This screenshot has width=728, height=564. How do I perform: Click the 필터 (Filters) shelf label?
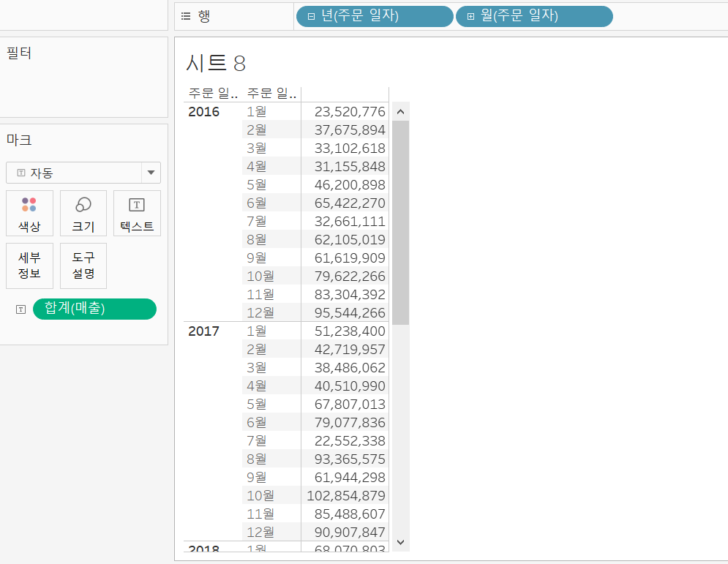pyautogui.click(x=19, y=53)
